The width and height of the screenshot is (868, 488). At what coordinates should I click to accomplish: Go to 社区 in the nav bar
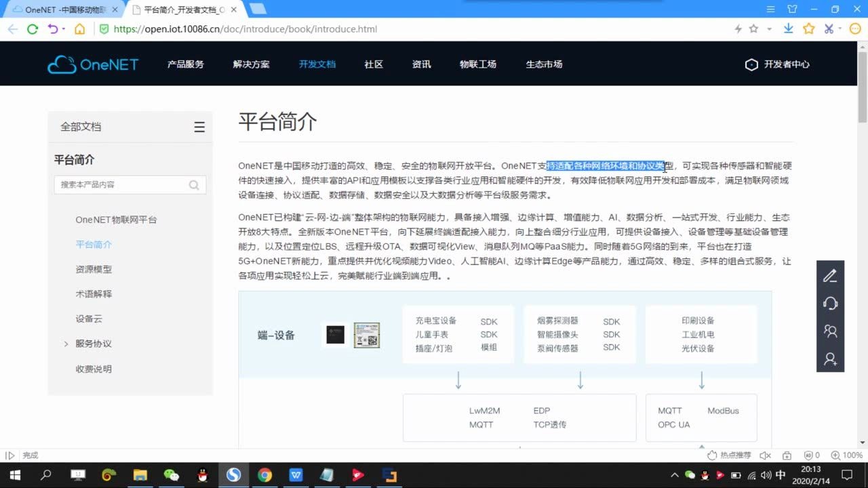pos(374,64)
